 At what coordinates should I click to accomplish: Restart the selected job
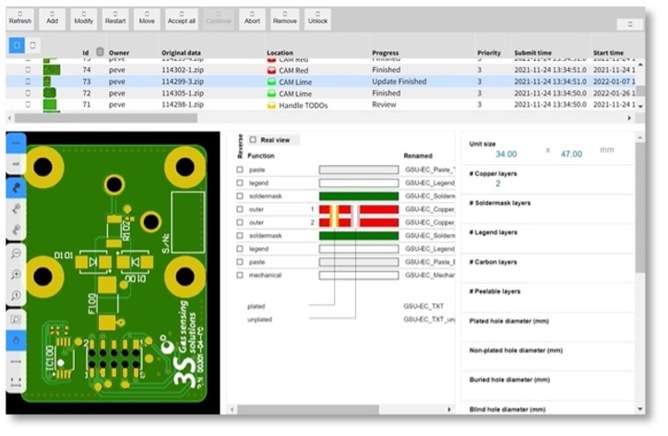tap(115, 17)
